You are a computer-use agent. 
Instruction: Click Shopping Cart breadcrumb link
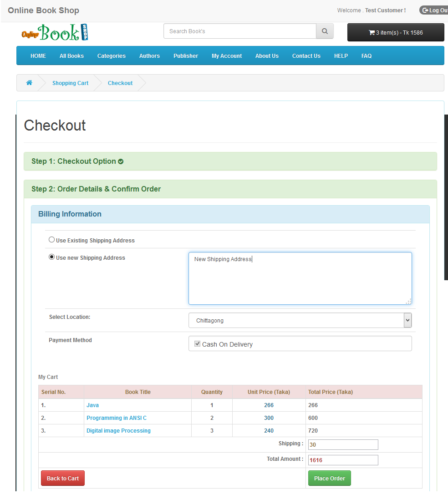(x=70, y=83)
